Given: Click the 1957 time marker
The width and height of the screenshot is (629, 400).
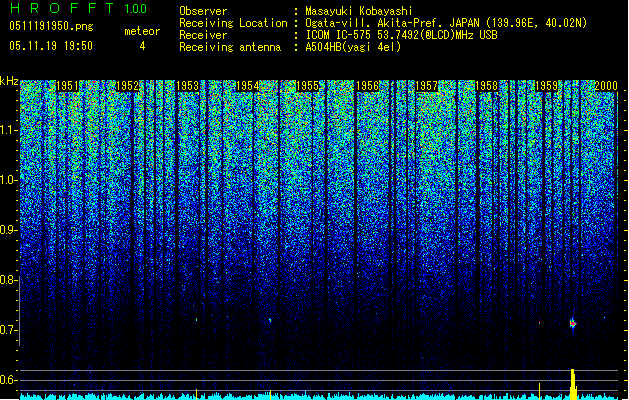Looking at the screenshot, I should [427, 86].
